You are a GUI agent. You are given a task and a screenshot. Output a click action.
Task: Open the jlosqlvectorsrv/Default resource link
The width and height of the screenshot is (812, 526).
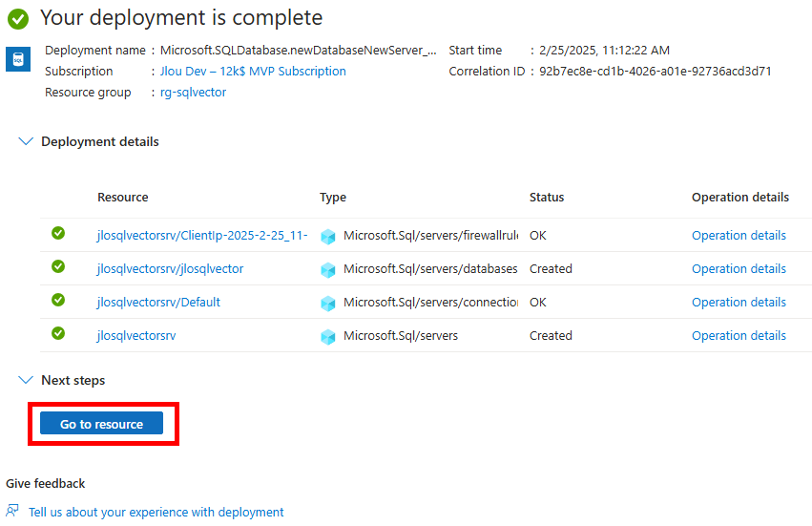[158, 302]
